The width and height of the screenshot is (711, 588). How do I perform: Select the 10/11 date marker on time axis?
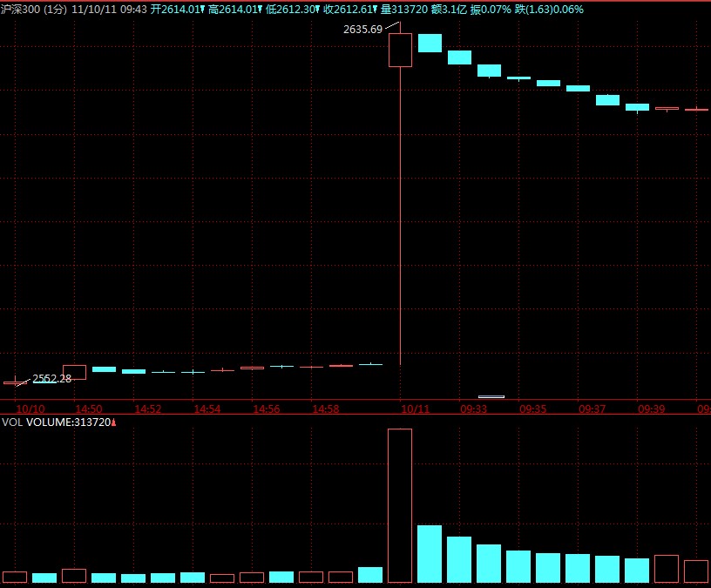tap(413, 409)
